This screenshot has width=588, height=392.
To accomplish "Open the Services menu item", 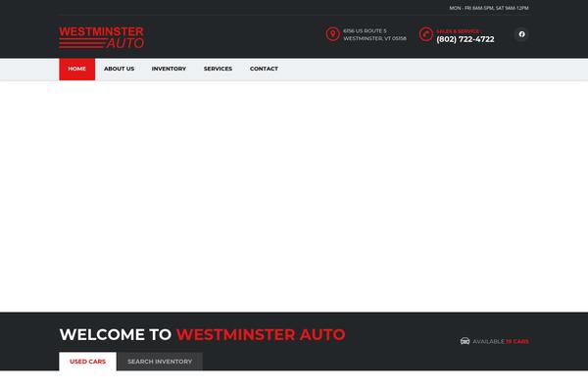I will click(218, 69).
